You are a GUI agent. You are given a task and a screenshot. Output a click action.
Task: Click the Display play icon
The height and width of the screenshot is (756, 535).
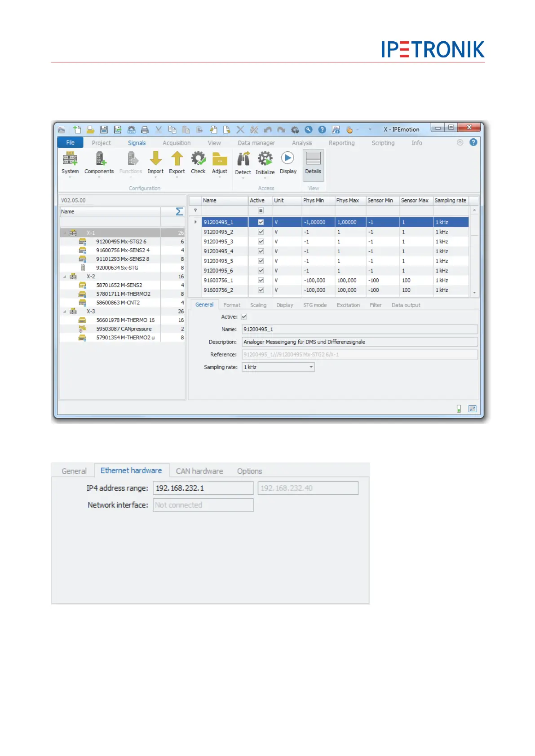[287, 158]
